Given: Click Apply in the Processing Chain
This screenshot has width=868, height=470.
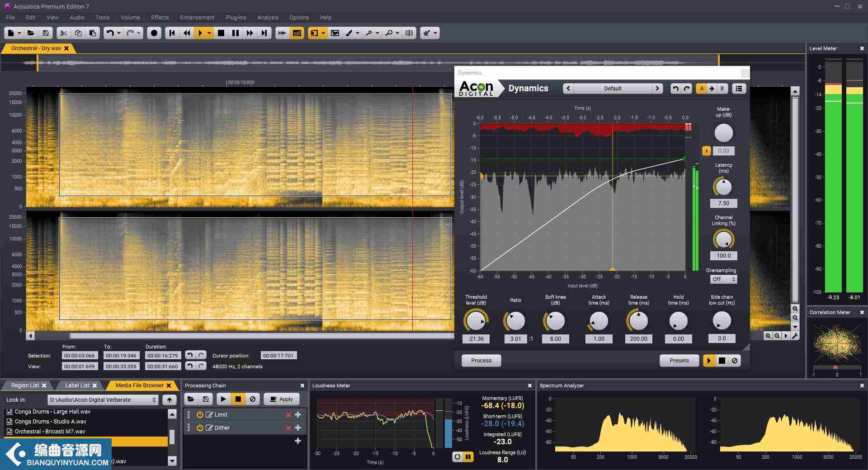Looking at the screenshot, I should [281, 399].
